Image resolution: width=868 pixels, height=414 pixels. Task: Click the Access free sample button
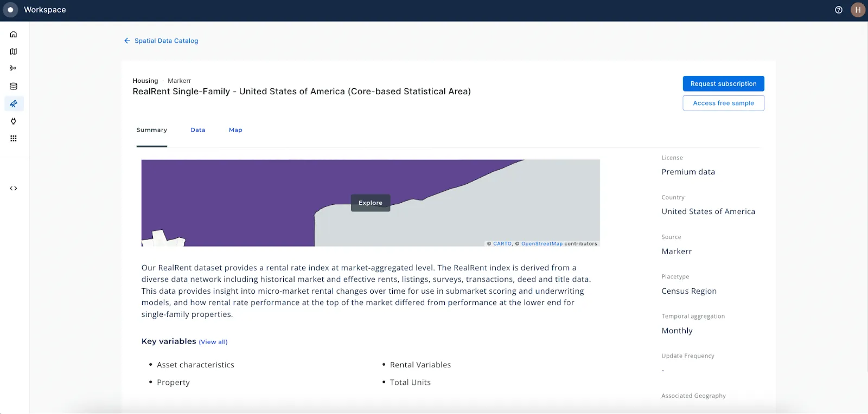(x=723, y=103)
